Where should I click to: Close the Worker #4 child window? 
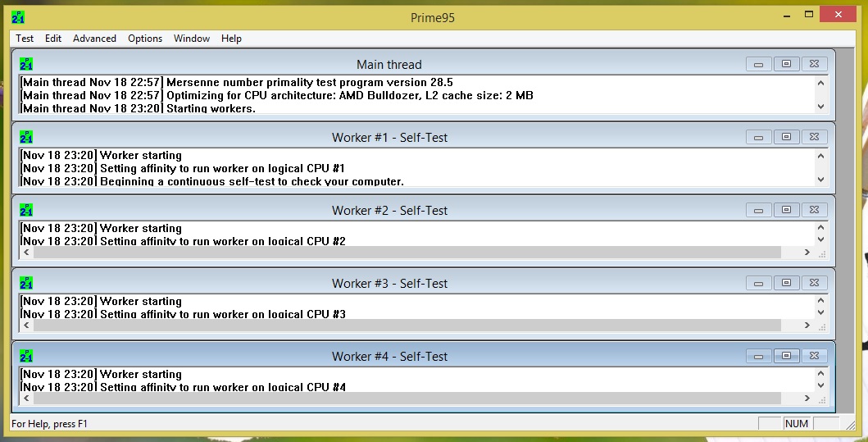pyautogui.click(x=814, y=356)
